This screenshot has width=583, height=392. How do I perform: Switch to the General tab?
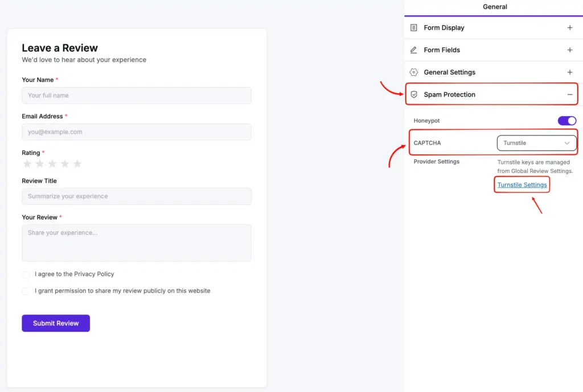click(494, 7)
